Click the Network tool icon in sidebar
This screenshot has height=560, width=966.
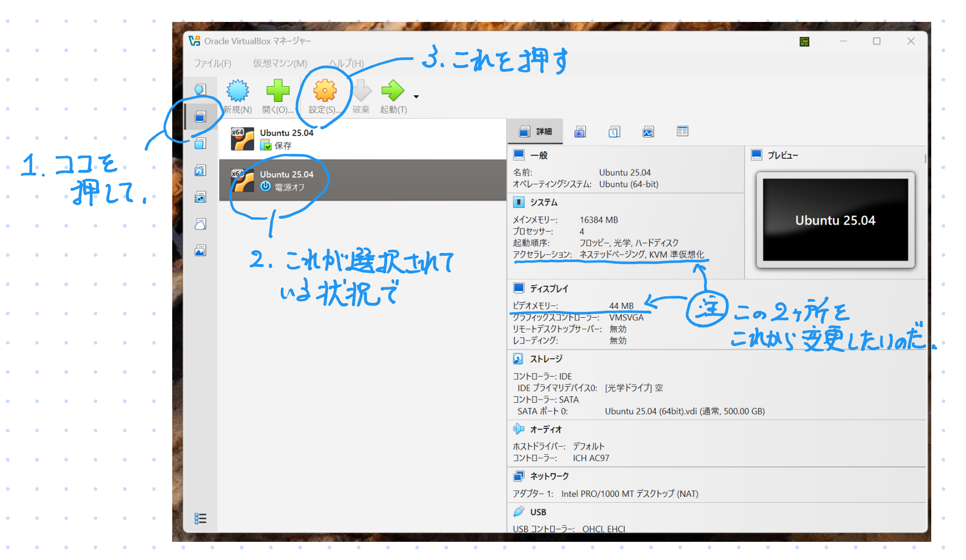pos(200,197)
